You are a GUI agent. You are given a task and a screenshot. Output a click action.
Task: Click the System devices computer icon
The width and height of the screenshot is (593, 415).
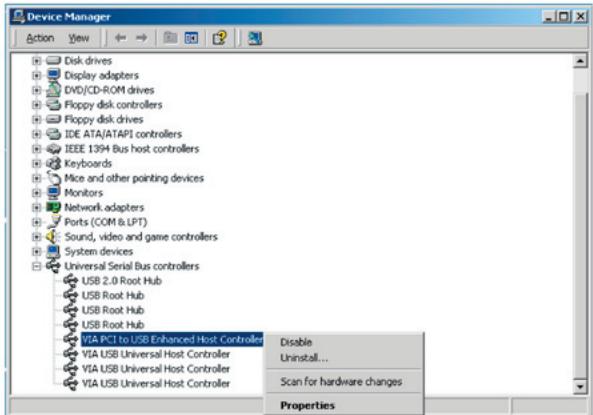pyautogui.click(x=53, y=251)
